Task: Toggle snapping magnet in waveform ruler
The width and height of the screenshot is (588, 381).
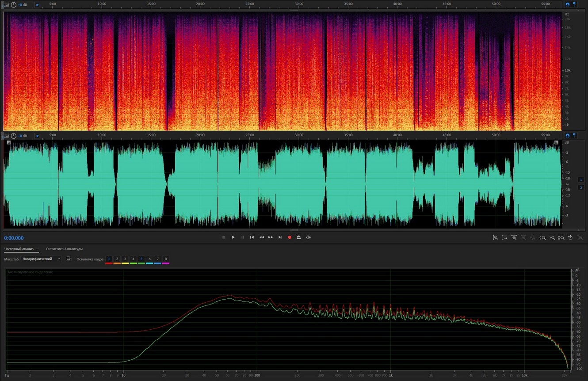Action: tap(568, 135)
